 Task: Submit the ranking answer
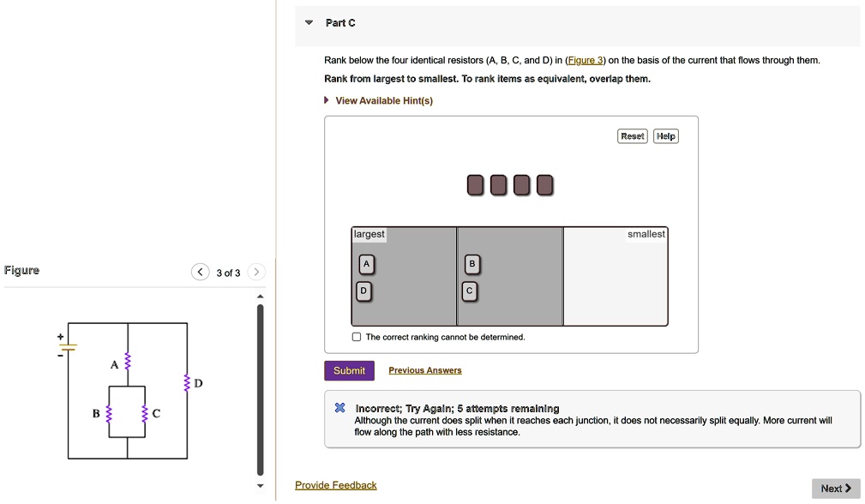[348, 370]
